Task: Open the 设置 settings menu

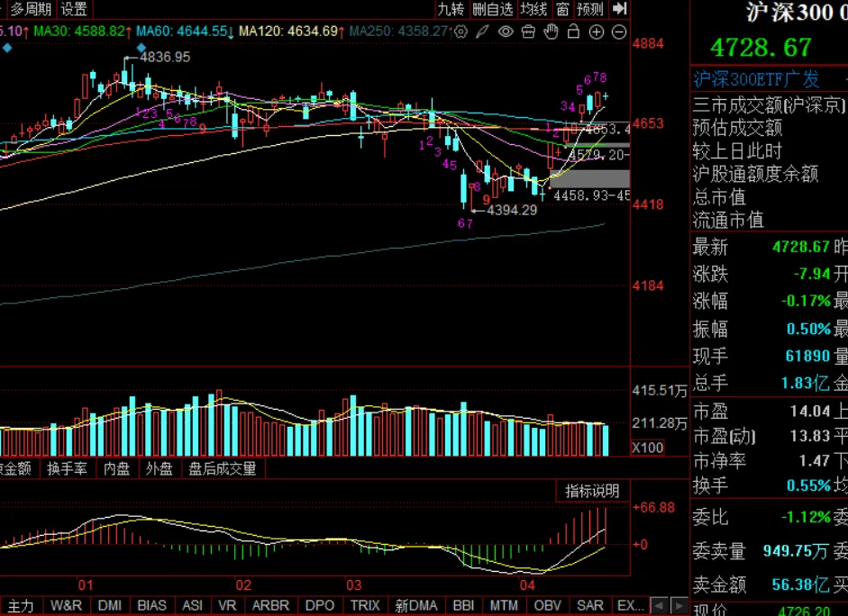Action: click(74, 9)
